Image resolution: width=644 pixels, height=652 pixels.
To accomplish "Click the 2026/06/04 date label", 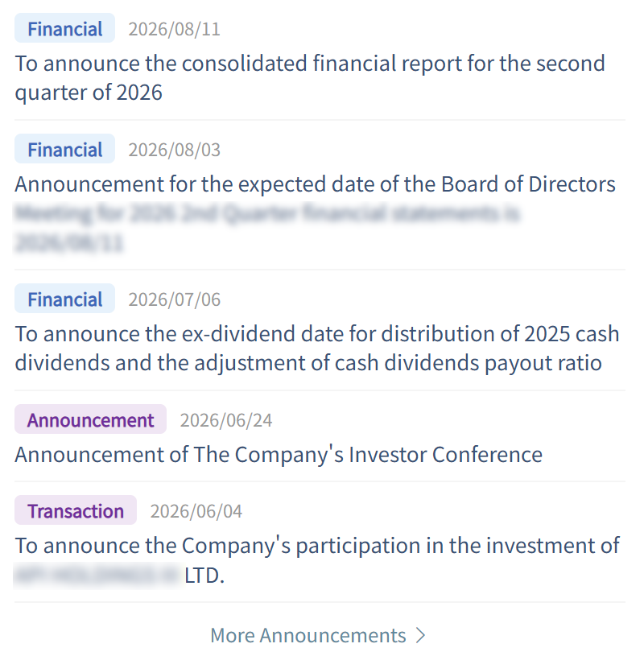I will pyautogui.click(x=196, y=511).
